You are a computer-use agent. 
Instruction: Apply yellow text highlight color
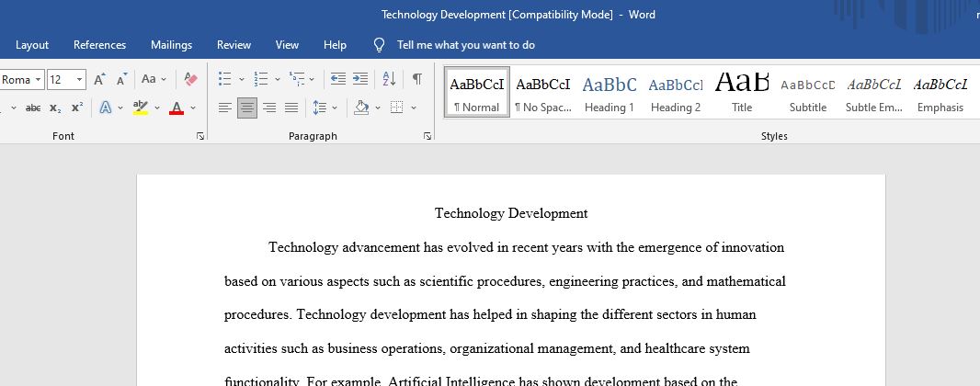coord(141,108)
